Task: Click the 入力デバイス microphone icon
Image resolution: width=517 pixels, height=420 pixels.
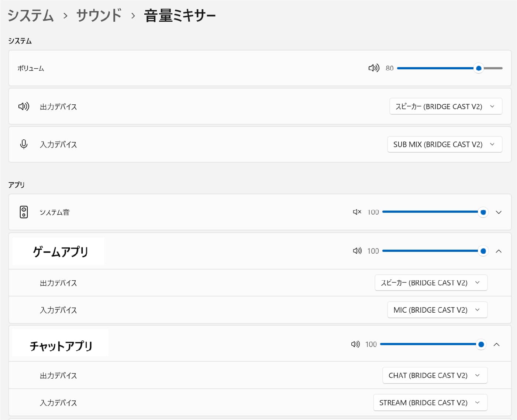Action: coord(24,144)
